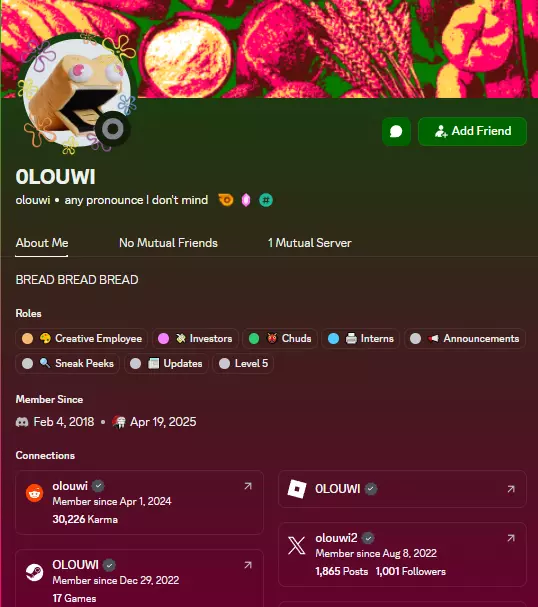538x607 pixels.
Task: Open Roblox connection external link arrow
Action: [511, 489]
